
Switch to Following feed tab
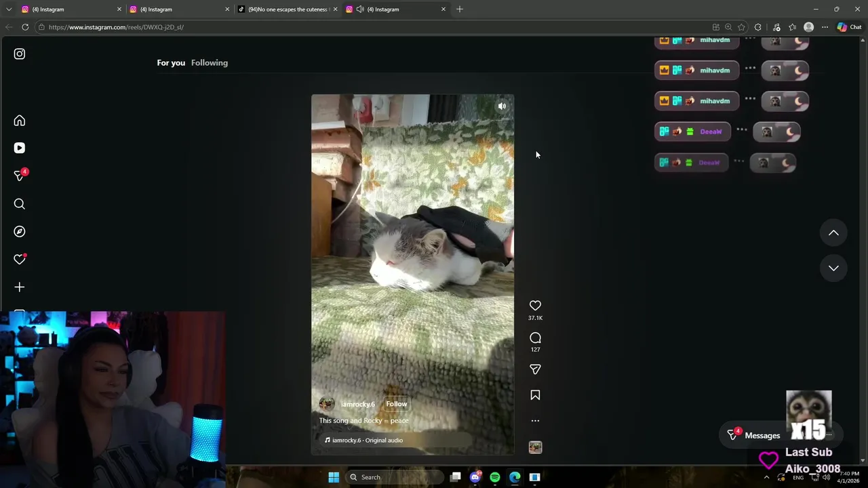tap(210, 62)
